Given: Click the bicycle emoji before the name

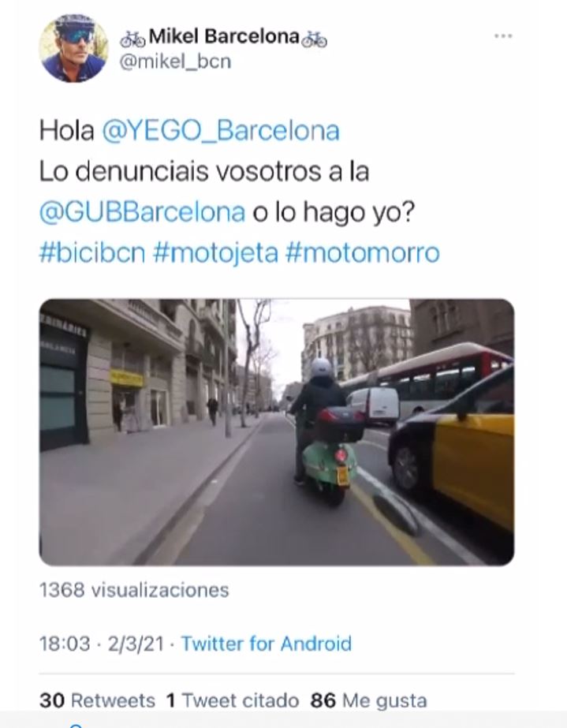Looking at the screenshot, I should pos(132,40).
